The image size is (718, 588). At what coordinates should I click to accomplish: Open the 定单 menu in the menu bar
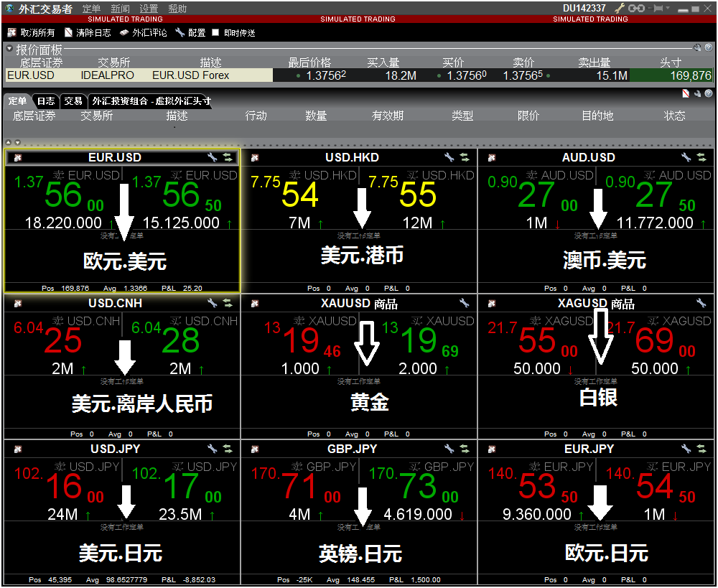click(x=91, y=9)
